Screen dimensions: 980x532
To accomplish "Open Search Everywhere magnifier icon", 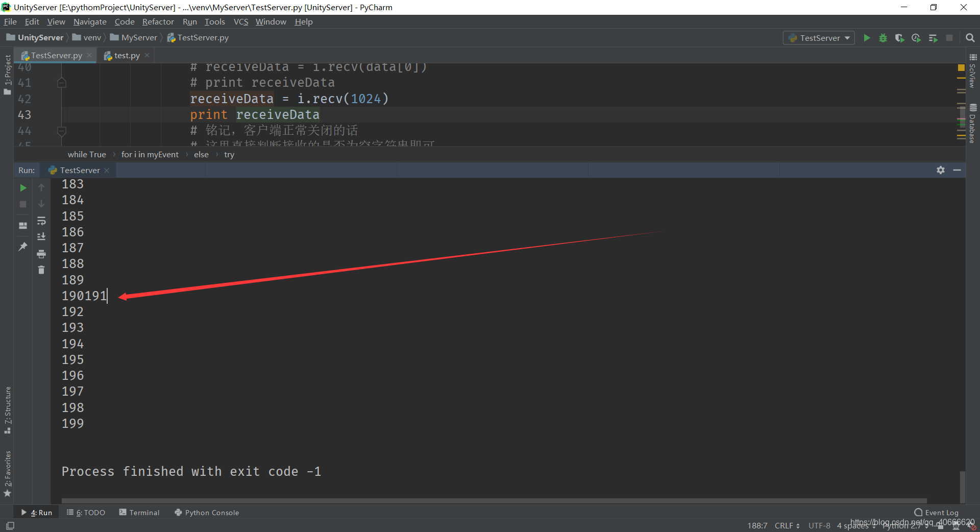I will [970, 38].
